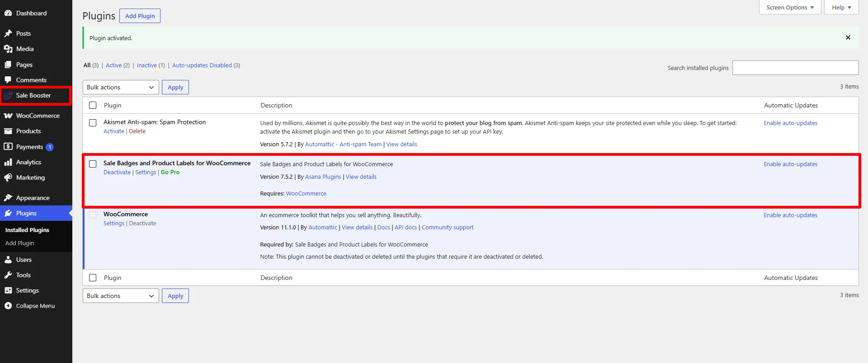View details for WooCommerce plugin
868x363 pixels.
[357, 227]
